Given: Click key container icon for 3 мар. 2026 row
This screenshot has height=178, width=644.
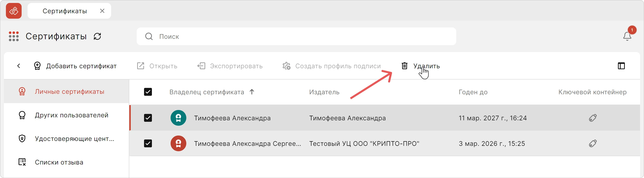Looking at the screenshot, I should (x=593, y=144).
